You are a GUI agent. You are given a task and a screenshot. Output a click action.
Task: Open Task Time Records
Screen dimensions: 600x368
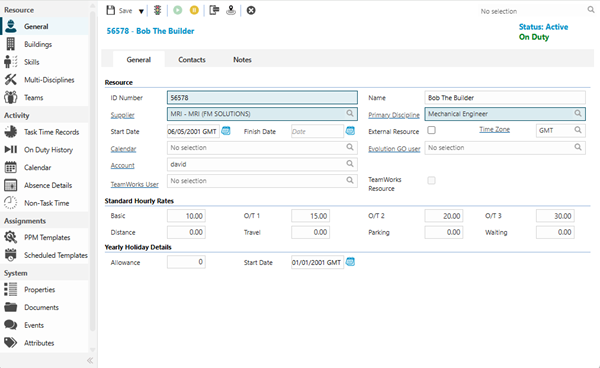[x=44, y=132]
